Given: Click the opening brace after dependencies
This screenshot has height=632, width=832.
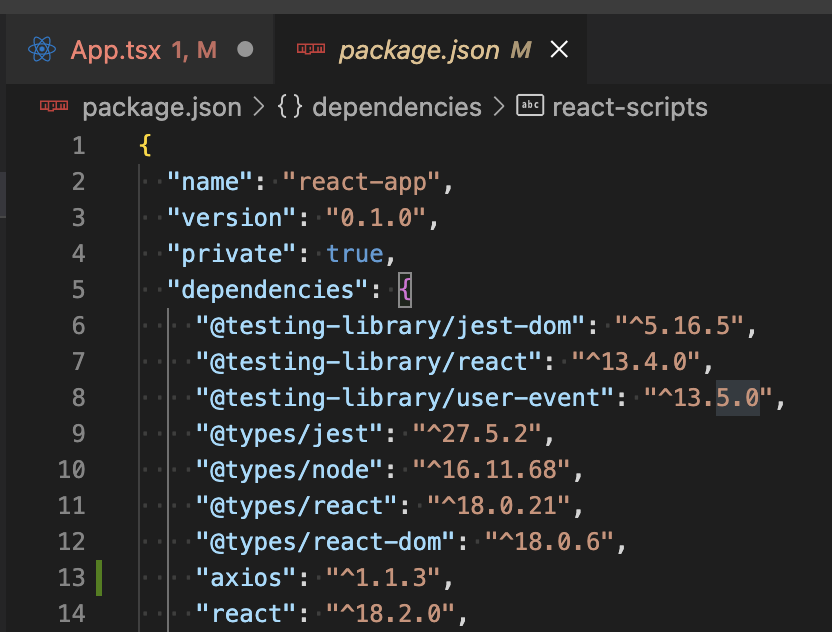Looking at the screenshot, I should (x=405, y=290).
